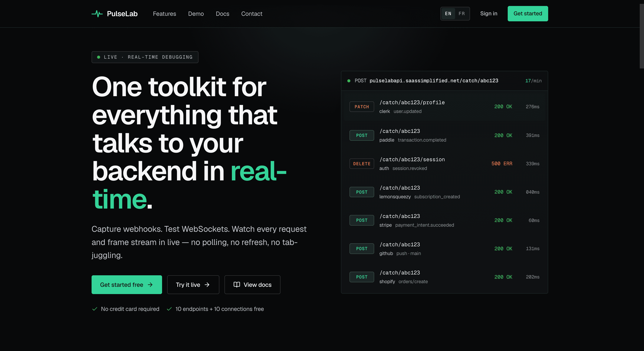Click the green dot in LIVE badge
The width and height of the screenshot is (644, 351).
[x=99, y=57]
